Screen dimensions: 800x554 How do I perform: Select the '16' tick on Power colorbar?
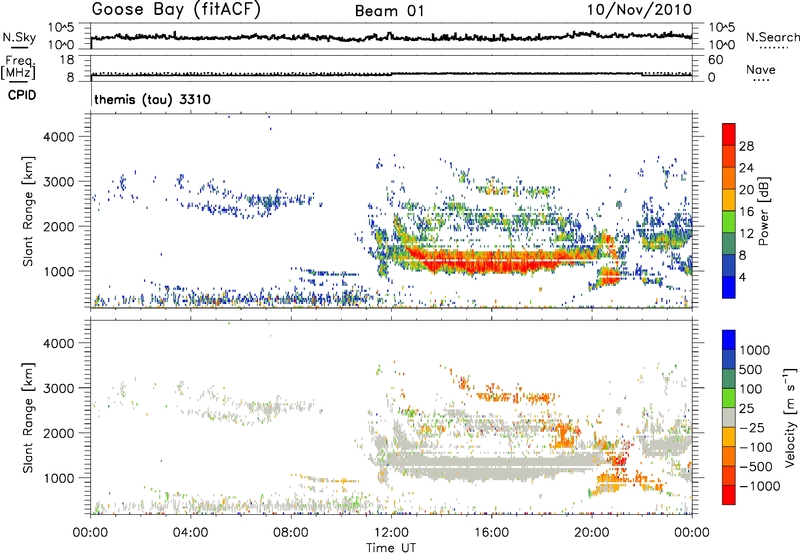click(746, 212)
